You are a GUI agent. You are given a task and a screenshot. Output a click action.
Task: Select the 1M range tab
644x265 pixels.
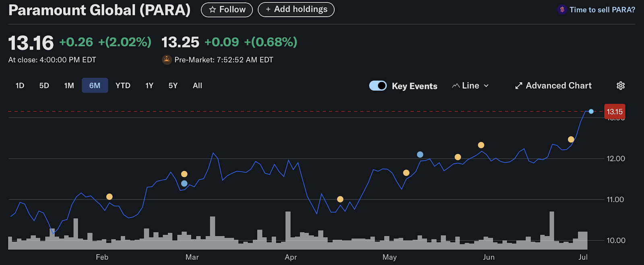[x=69, y=85]
